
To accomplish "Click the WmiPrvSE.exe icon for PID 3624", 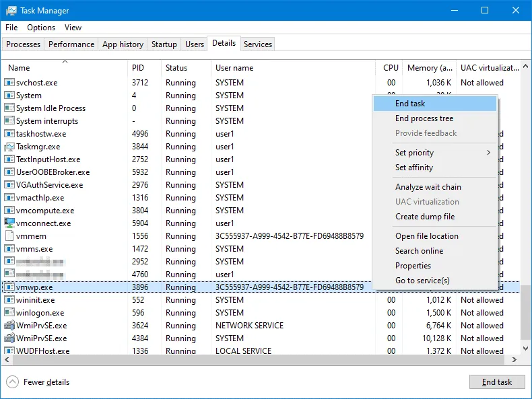I will (9, 326).
